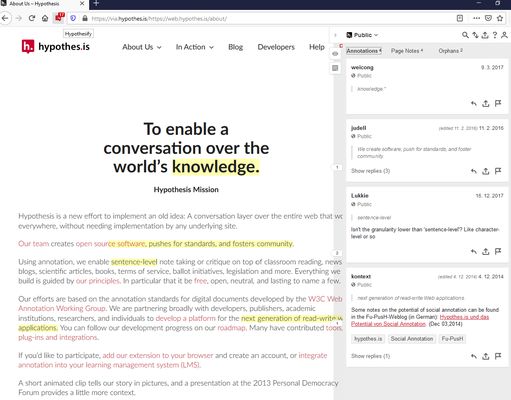This screenshot has height=400, width=511.
Task: Click the Social Annotation tag
Action: 412,339
